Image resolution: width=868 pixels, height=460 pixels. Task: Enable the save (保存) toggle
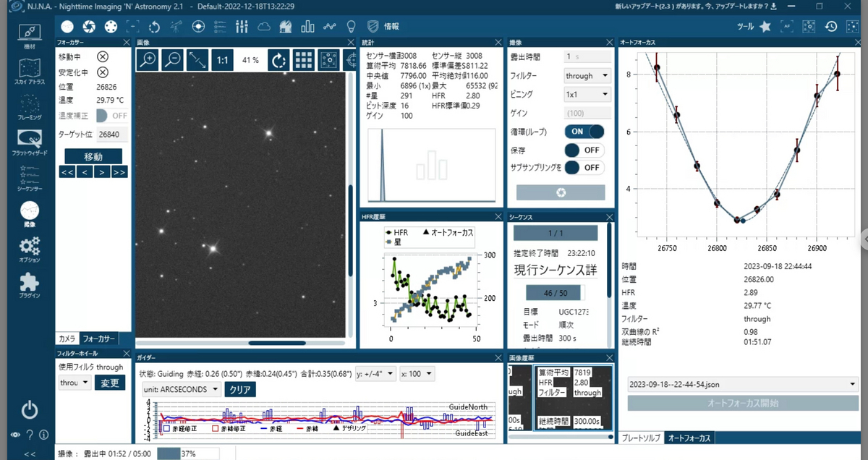coord(584,150)
